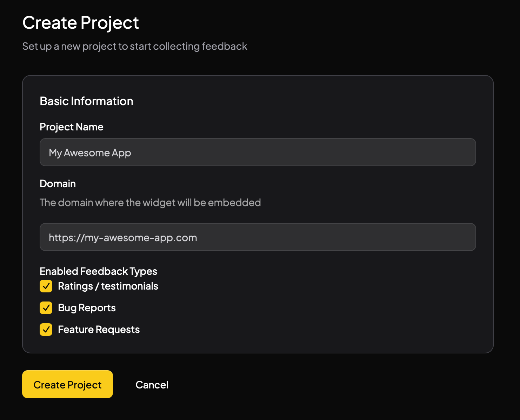
Task: Click the Project Name field label
Action: coord(72,127)
